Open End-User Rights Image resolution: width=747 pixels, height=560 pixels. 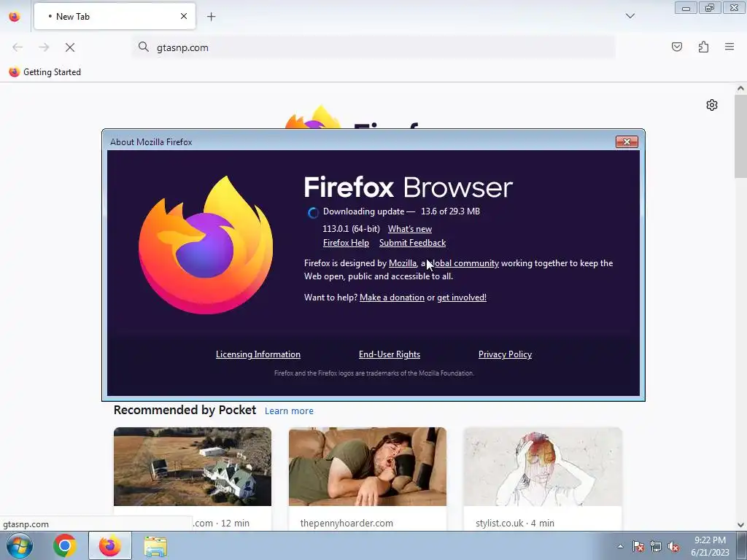point(390,354)
